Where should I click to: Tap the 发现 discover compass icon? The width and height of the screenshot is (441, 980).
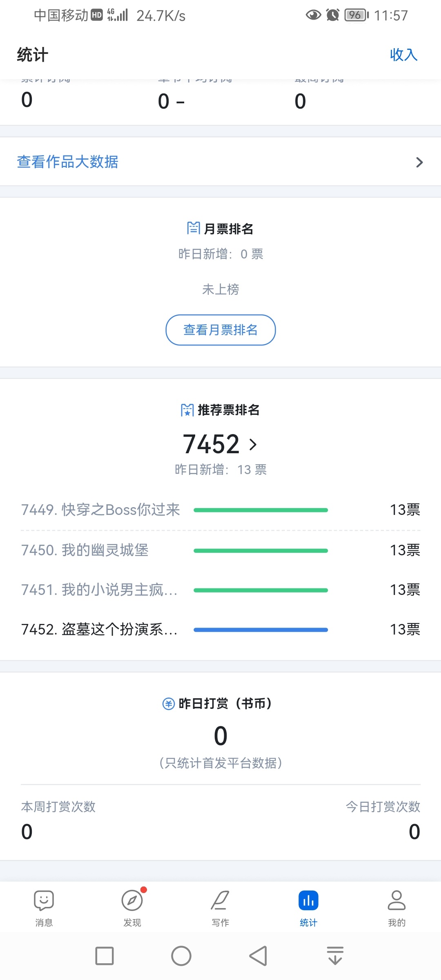pos(132,901)
